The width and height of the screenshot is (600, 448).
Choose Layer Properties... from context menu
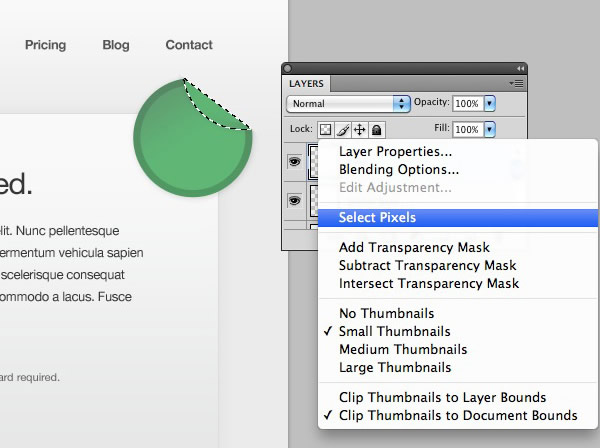tap(458, 152)
